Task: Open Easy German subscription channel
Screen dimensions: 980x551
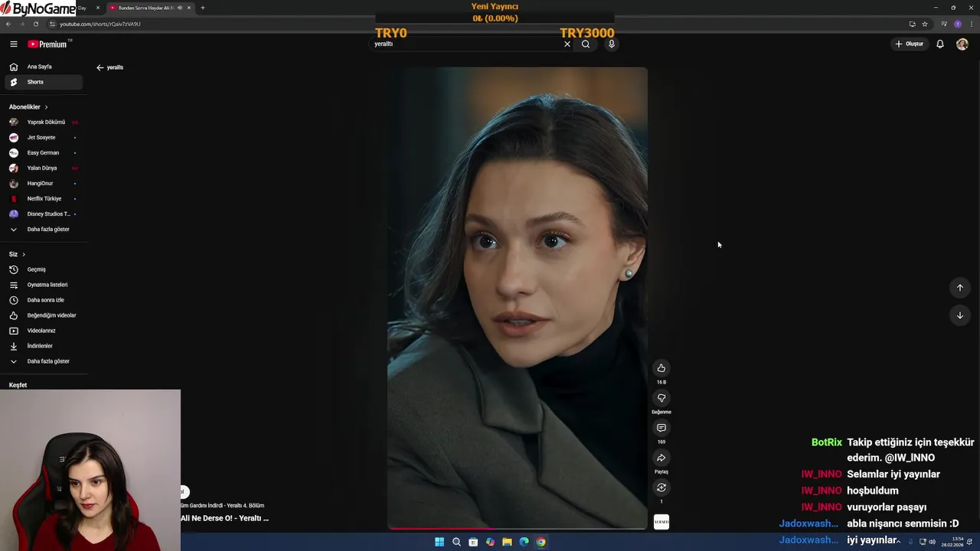Action: point(44,152)
